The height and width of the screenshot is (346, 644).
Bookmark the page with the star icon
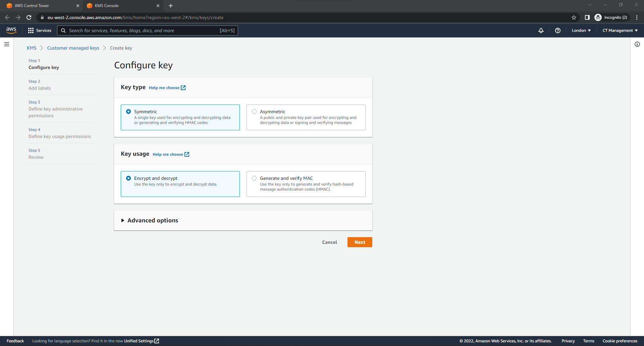tap(574, 17)
